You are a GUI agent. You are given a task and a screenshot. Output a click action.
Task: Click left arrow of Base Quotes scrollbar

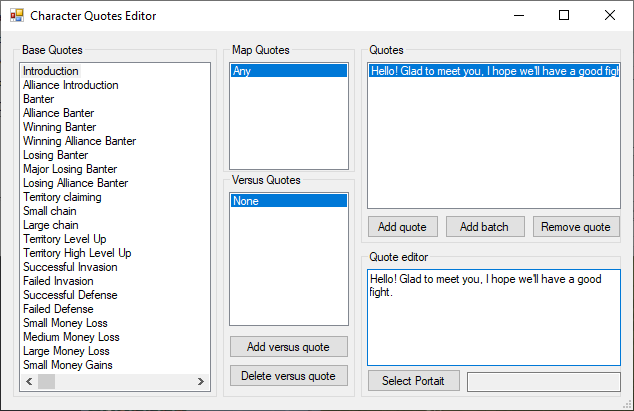coord(29,382)
